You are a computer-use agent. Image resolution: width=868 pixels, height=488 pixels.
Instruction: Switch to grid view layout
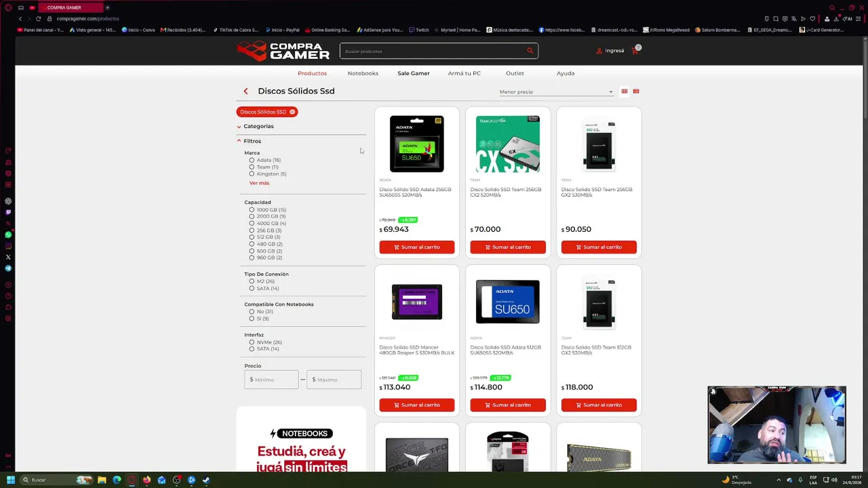[x=625, y=91]
